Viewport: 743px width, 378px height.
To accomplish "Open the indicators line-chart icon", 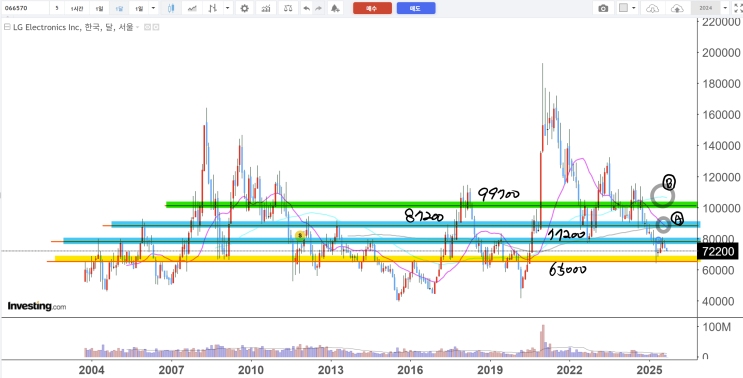I will point(192,8).
